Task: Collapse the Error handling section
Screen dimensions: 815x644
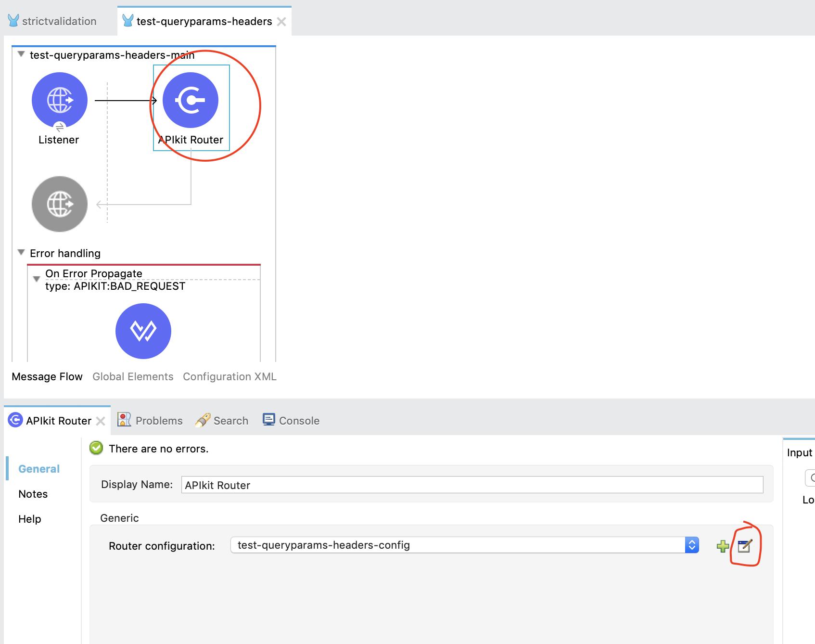Action: (21, 253)
